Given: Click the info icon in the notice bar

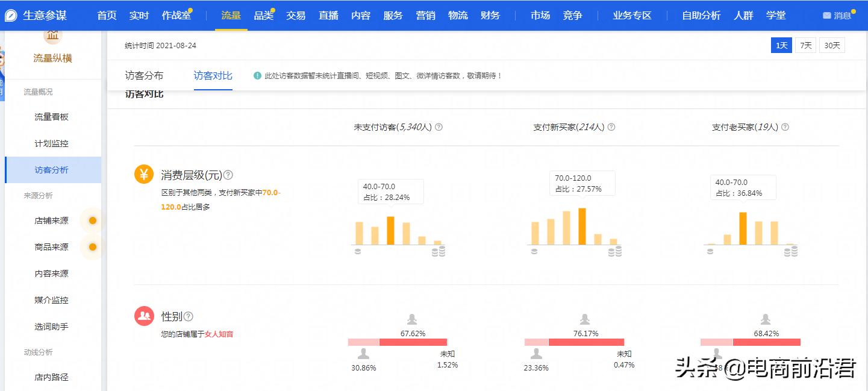Looking at the screenshot, I should [257, 75].
